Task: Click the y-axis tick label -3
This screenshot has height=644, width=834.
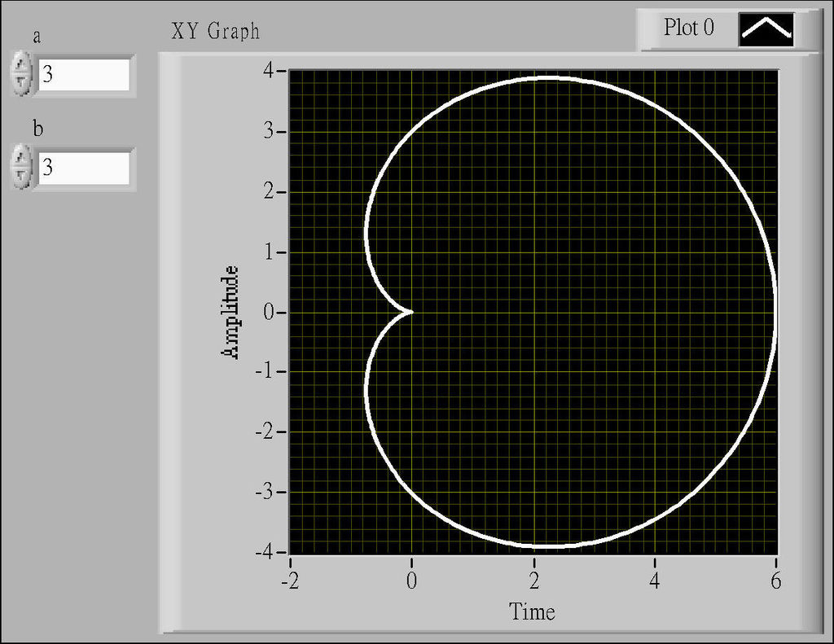Action: point(265,492)
